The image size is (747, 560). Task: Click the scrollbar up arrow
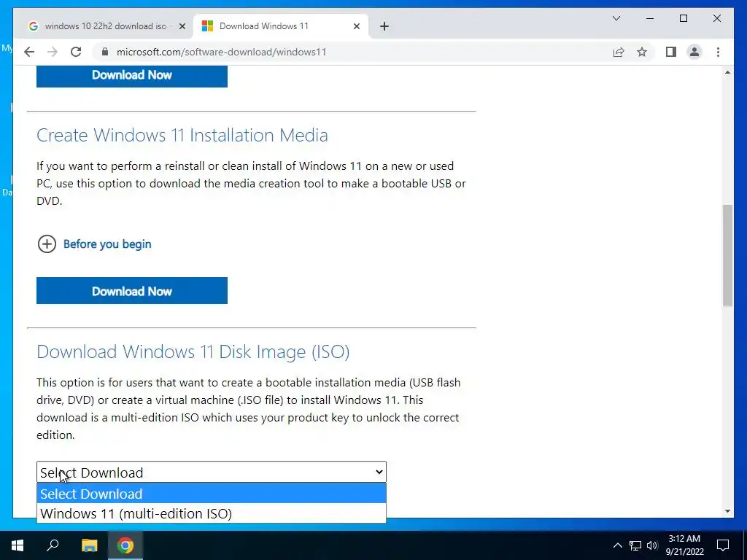point(727,72)
